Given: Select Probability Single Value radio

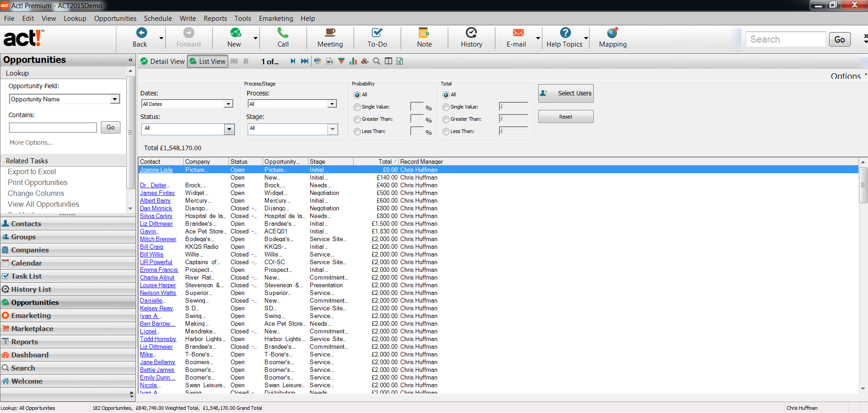Looking at the screenshot, I should click(x=357, y=107).
